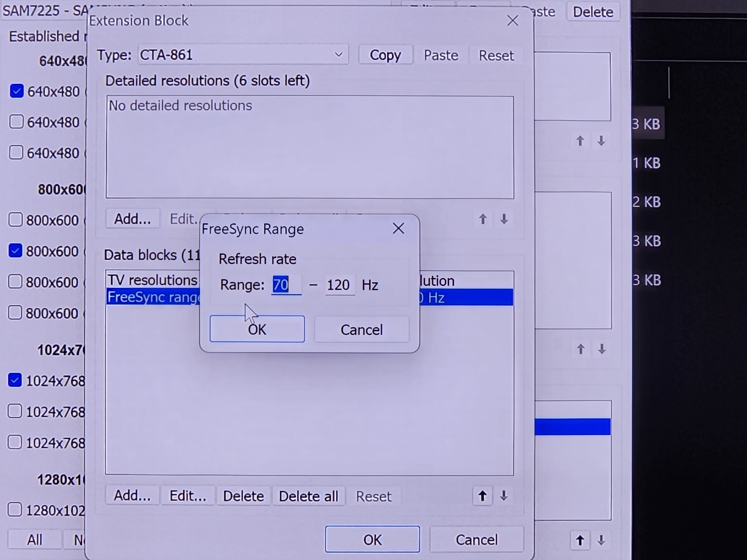747x560 pixels.
Task: Click the bottom-right main window up arrow
Action: pyautogui.click(x=580, y=540)
